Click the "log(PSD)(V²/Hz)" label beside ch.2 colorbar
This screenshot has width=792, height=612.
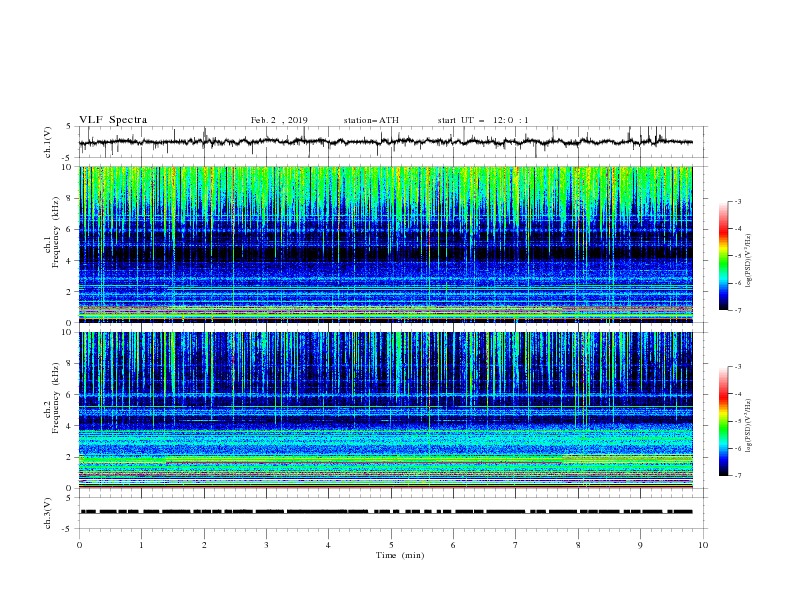748,425
